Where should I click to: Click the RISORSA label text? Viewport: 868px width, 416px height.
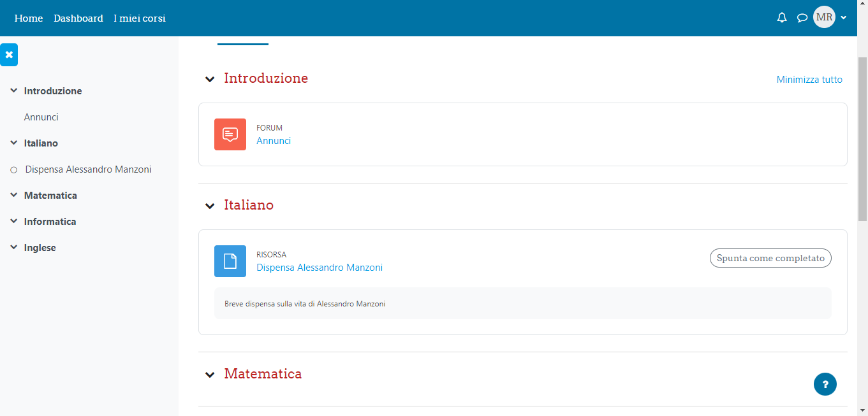pos(271,255)
